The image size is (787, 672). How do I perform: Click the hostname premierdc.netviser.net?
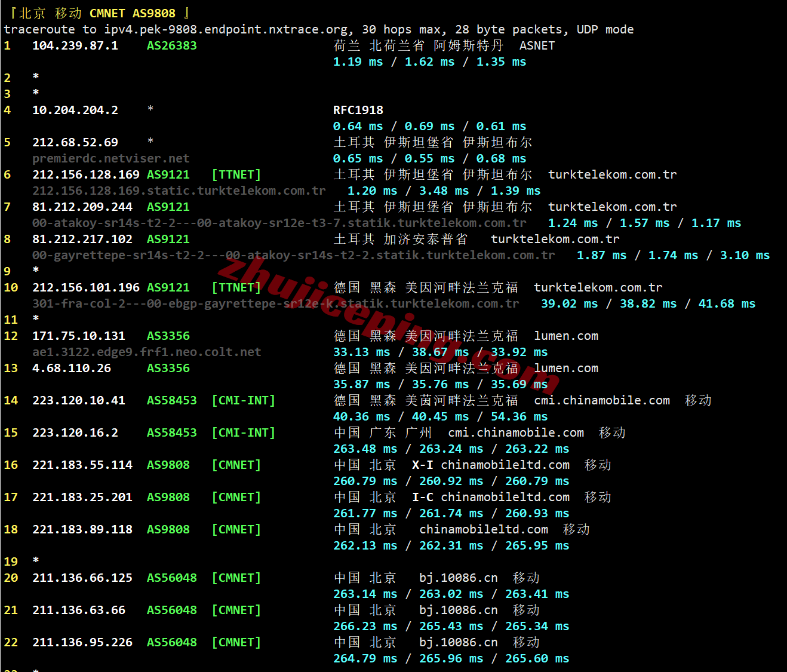pyautogui.click(x=111, y=158)
